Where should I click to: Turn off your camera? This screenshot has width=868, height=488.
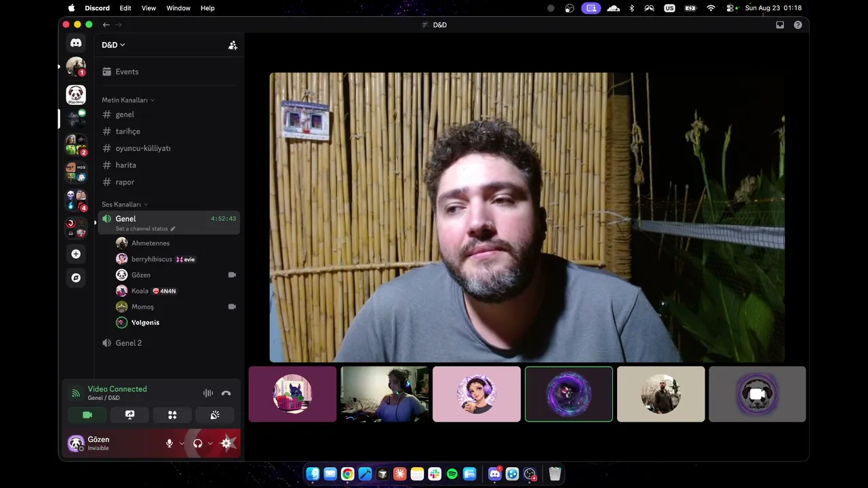click(87, 415)
